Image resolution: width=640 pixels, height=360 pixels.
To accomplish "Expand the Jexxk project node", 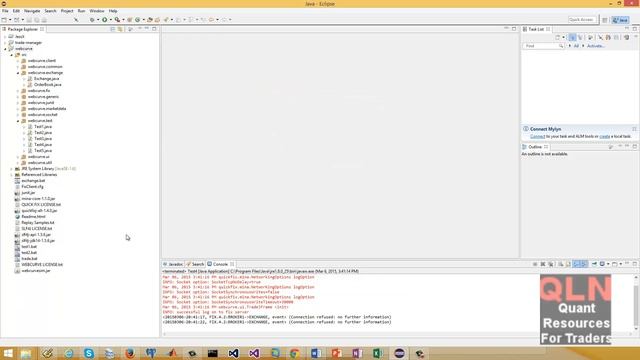I will pyautogui.click(x=5, y=37).
